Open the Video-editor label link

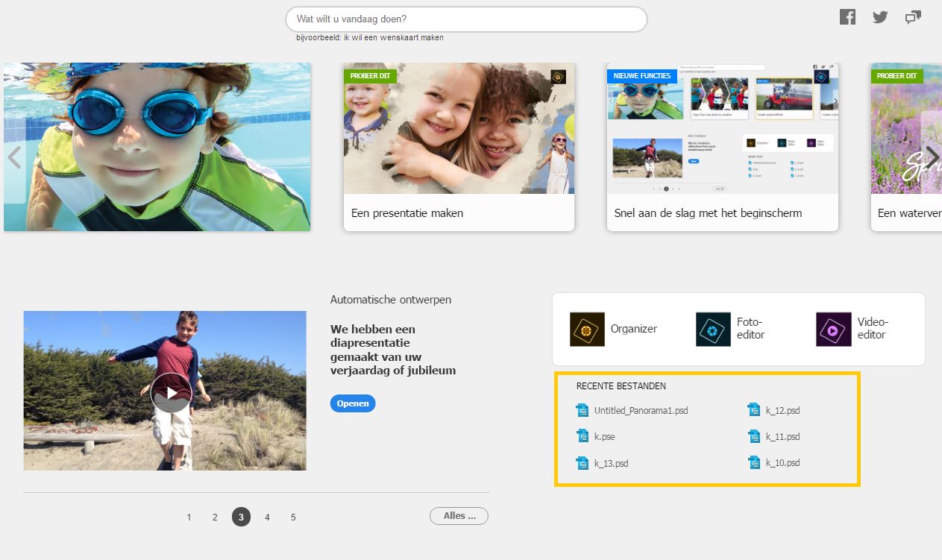pos(873,328)
